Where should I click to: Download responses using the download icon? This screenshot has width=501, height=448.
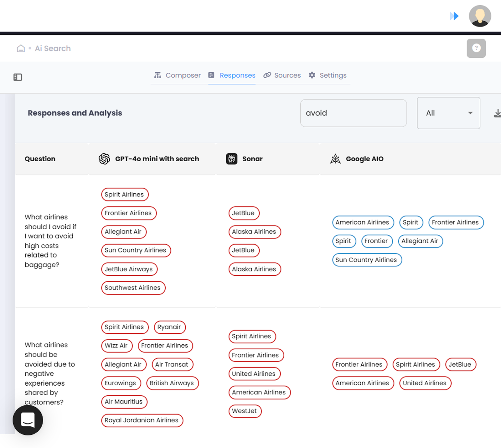click(x=497, y=113)
